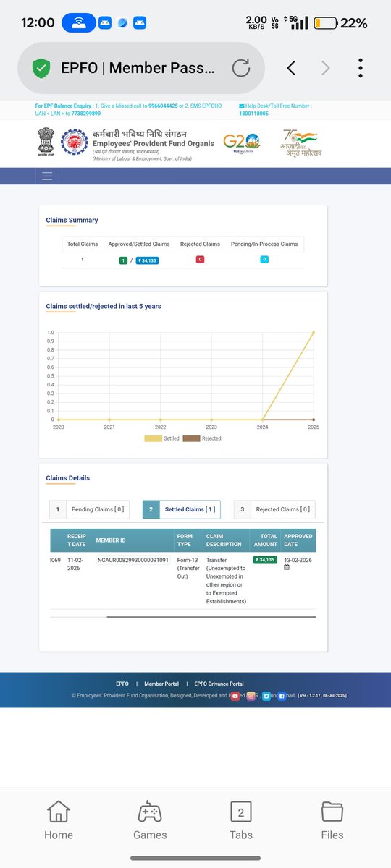Reload the EPFO page

click(x=240, y=68)
